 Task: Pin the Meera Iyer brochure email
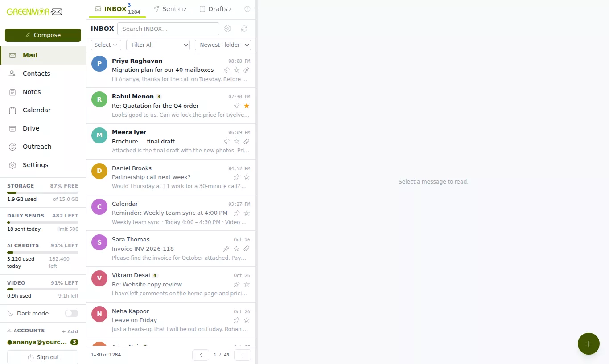point(226,142)
